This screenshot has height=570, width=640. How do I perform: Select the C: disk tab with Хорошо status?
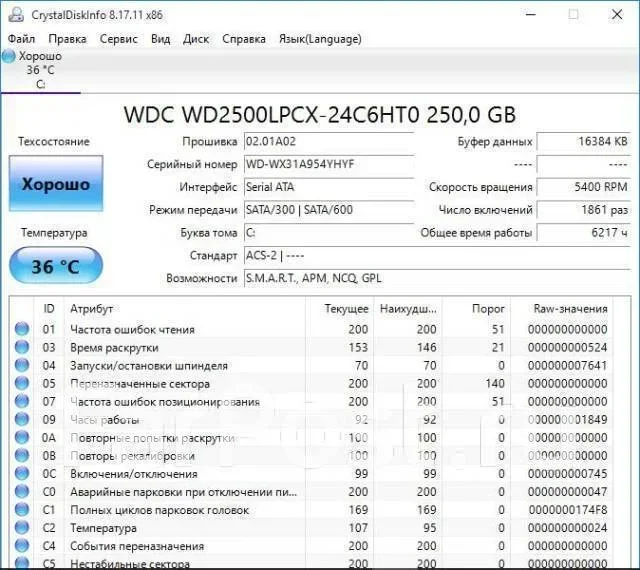[40, 70]
